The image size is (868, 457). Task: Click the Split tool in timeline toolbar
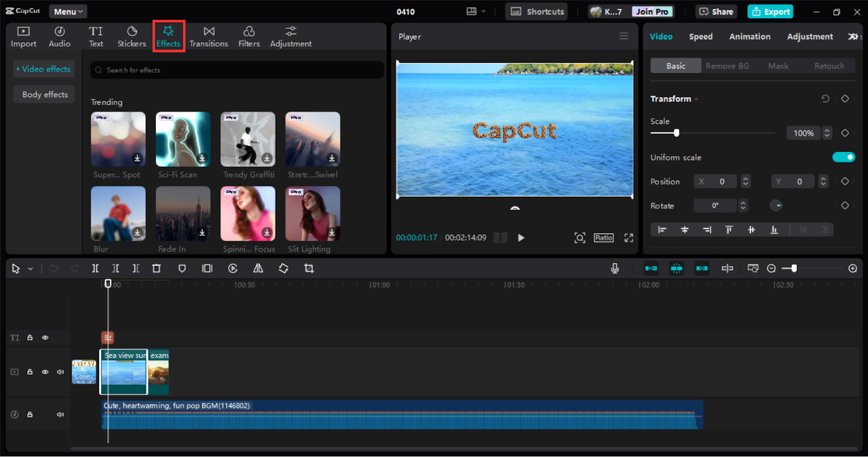(x=95, y=268)
